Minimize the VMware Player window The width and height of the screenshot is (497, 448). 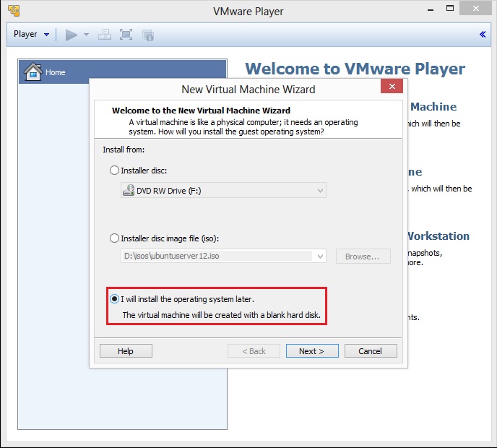pyautogui.click(x=430, y=9)
